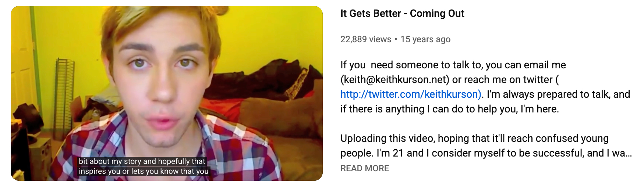
Task: Click the truncation ellipsis after "and I wa"
Action: [x=629, y=153]
